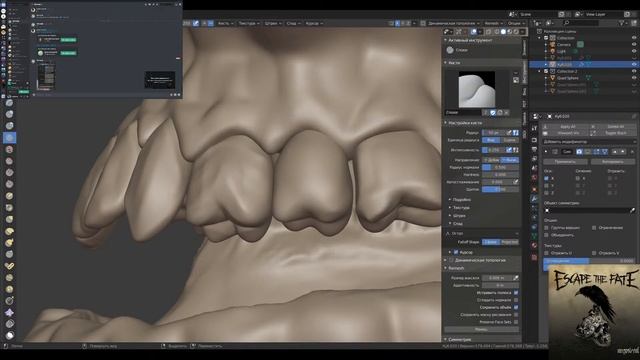Open the Кисть header menu
640x360 pixels.
click(225, 23)
